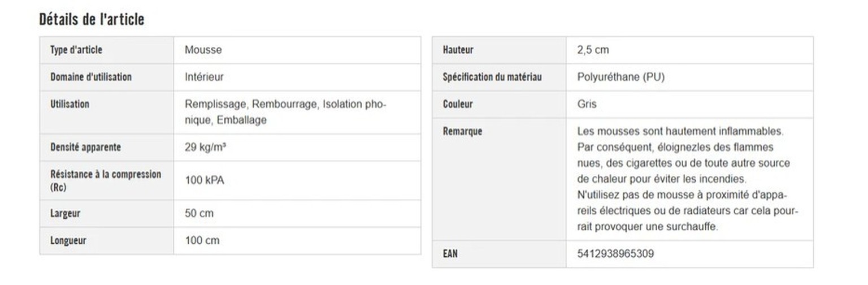Select the "50 cm" width value
This screenshot has width=868, height=285.
199,214
